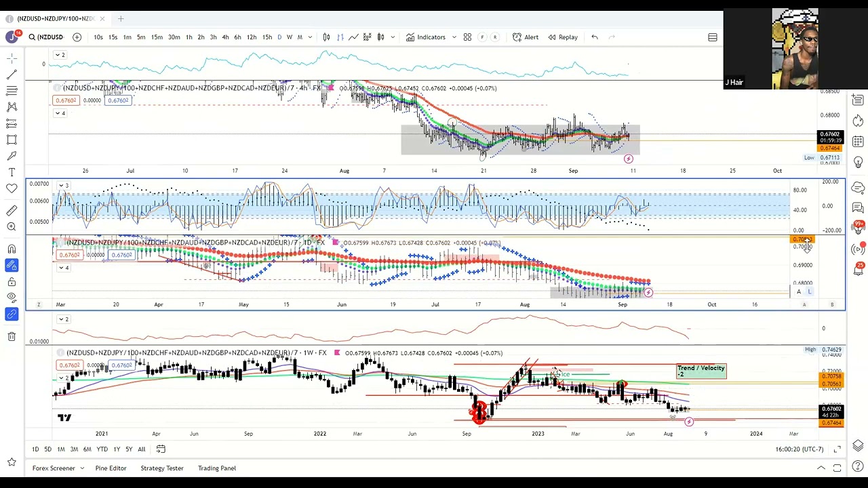This screenshot has width=868, height=488.
Task: Open the NZDUSD symbol search
Action: click(x=46, y=37)
